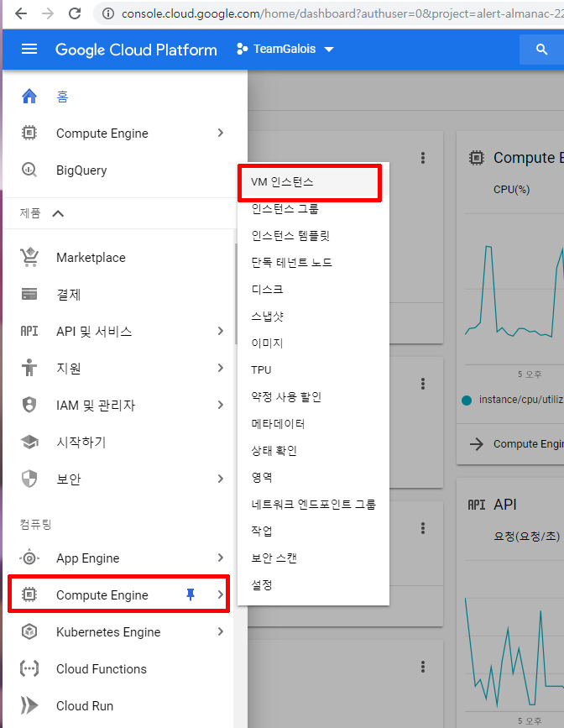Click the Google Cloud Platform title
Viewport: 564px width, 728px height.
point(136,50)
